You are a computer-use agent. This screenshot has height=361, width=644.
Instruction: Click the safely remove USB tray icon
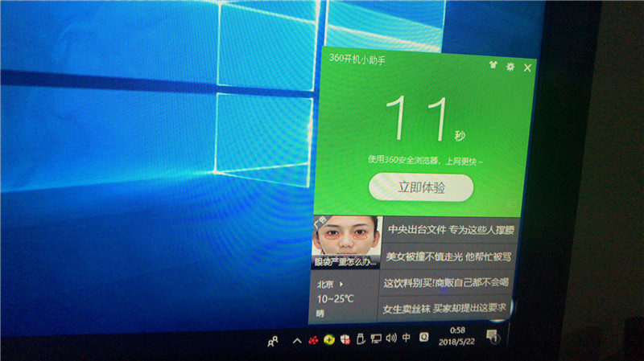[361, 338]
